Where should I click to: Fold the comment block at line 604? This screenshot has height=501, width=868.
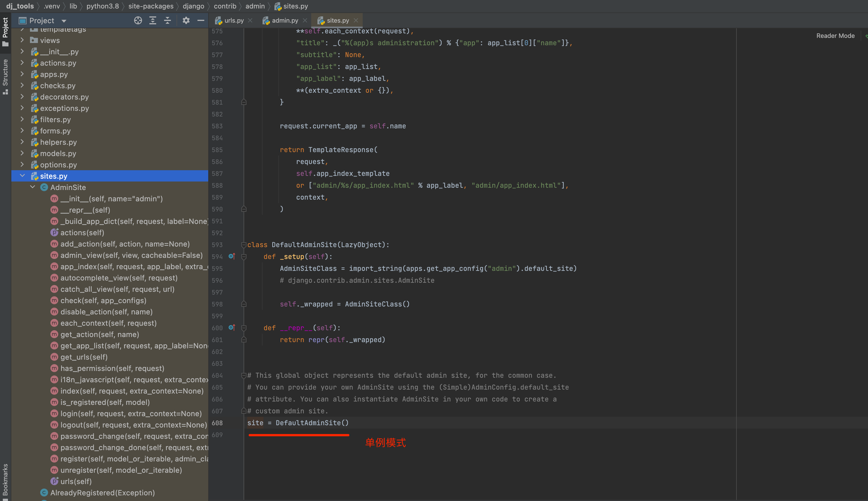[244, 375]
